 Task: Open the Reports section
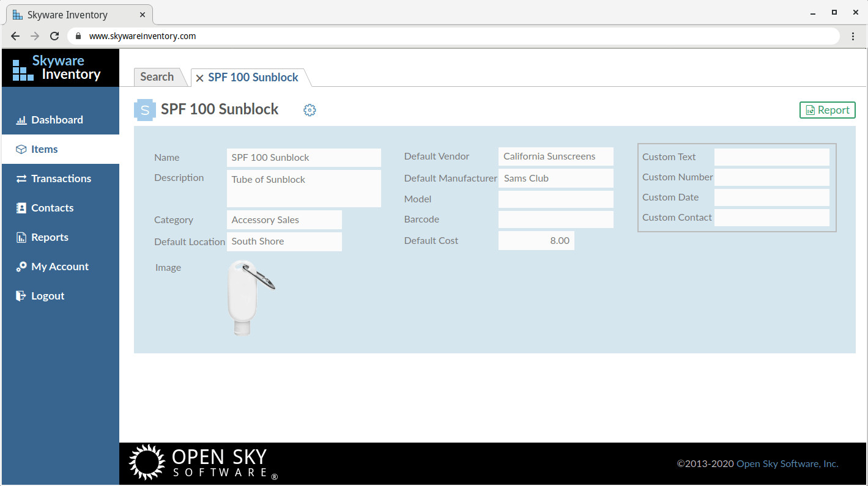point(50,237)
